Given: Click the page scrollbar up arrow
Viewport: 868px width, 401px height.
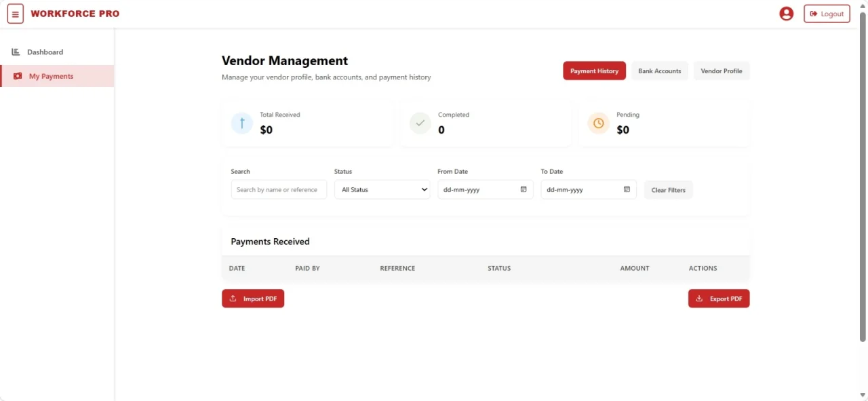Looking at the screenshot, I should click(863, 5).
